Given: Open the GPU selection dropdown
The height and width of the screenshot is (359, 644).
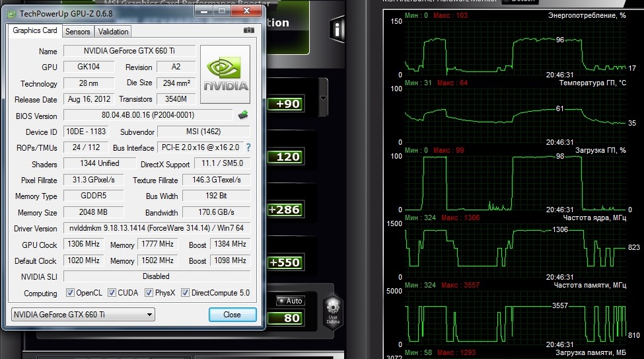Looking at the screenshot, I should pyautogui.click(x=83, y=315).
